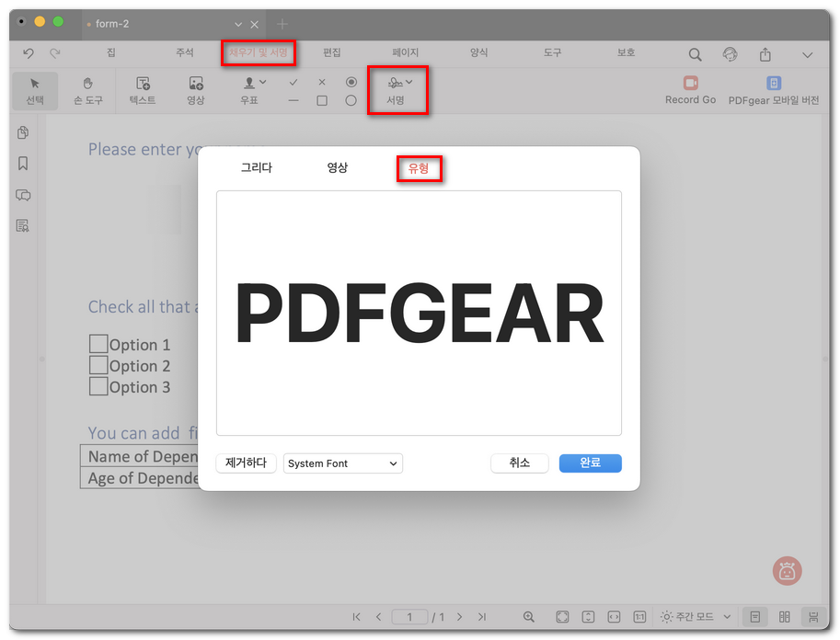Open the 서명 signature tool

tap(397, 90)
